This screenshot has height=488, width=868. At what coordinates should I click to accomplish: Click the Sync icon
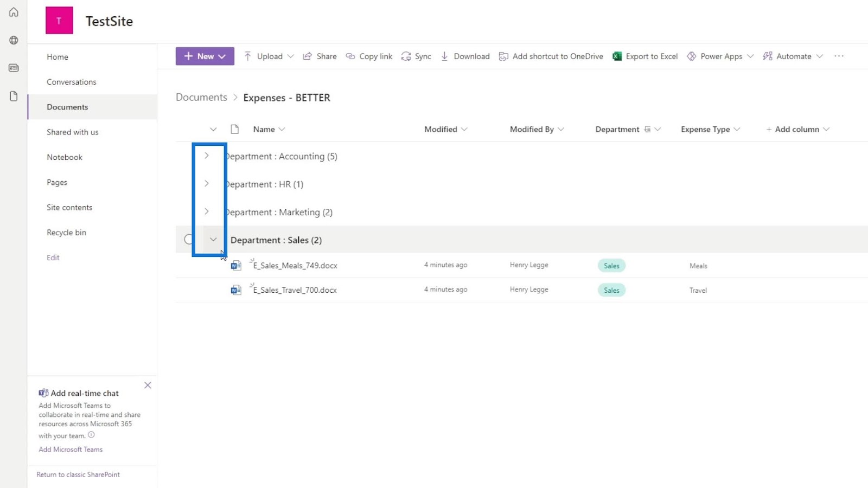coord(406,56)
